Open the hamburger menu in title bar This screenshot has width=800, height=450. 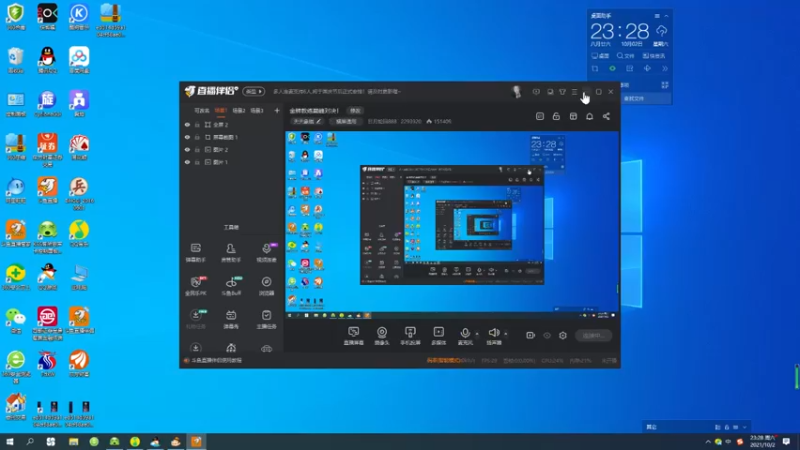[574, 92]
